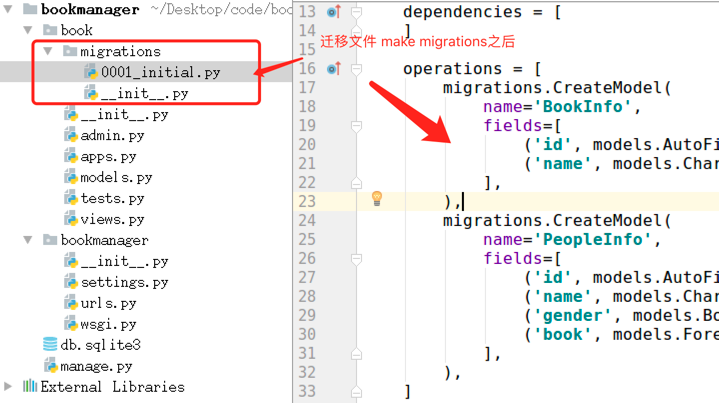Click the migrations __init__.py file icon

point(91,93)
